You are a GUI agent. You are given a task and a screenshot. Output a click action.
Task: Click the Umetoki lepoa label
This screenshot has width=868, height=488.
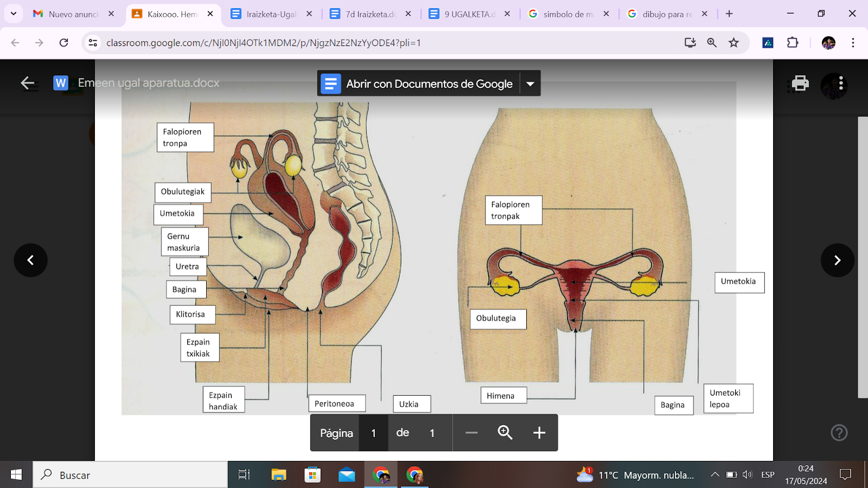pyautogui.click(x=729, y=399)
